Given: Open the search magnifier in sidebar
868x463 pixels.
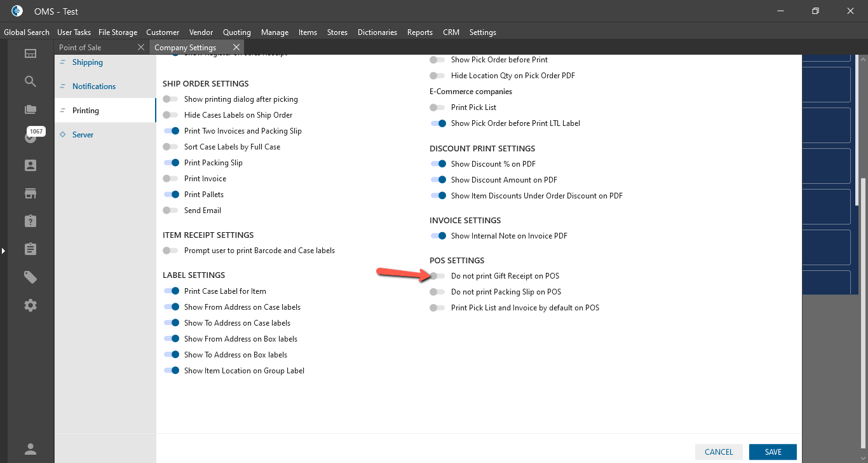Looking at the screenshot, I should pyautogui.click(x=31, y=81).
